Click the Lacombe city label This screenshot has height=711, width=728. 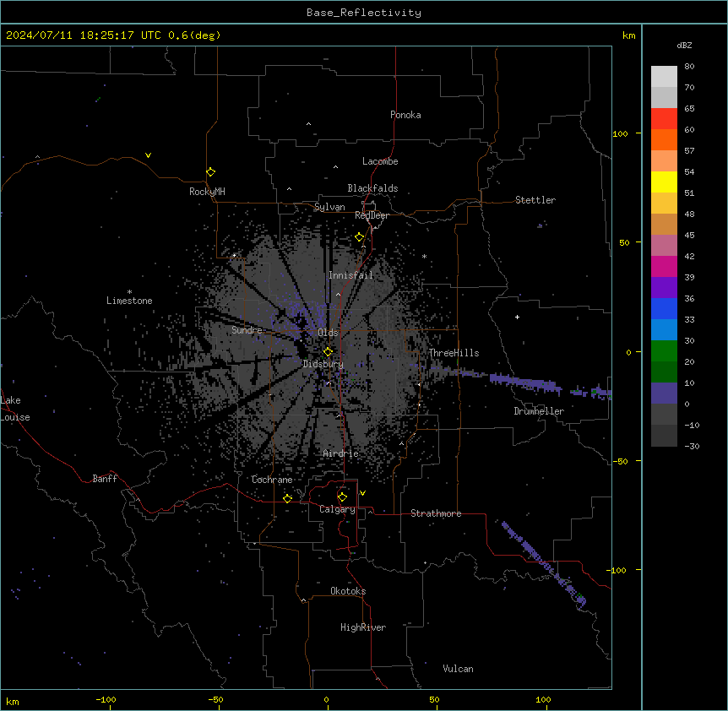[380, 161]
